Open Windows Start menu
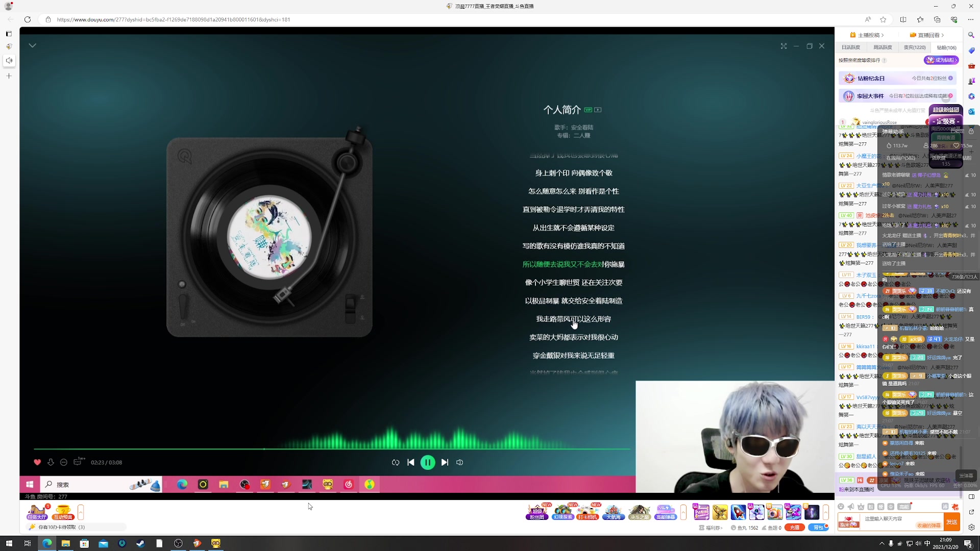980x551 pixels. coord(9,543)
